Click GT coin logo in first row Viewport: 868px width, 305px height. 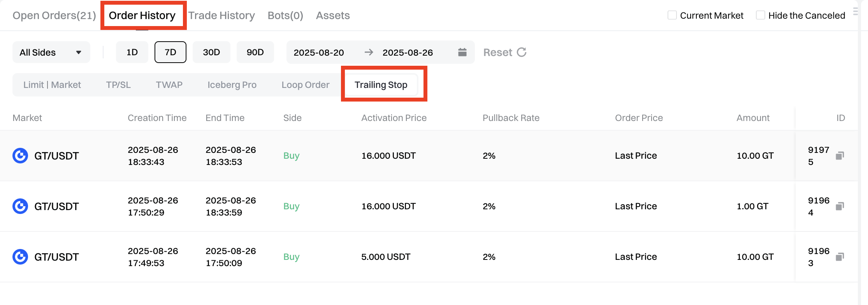pos(20,156)
